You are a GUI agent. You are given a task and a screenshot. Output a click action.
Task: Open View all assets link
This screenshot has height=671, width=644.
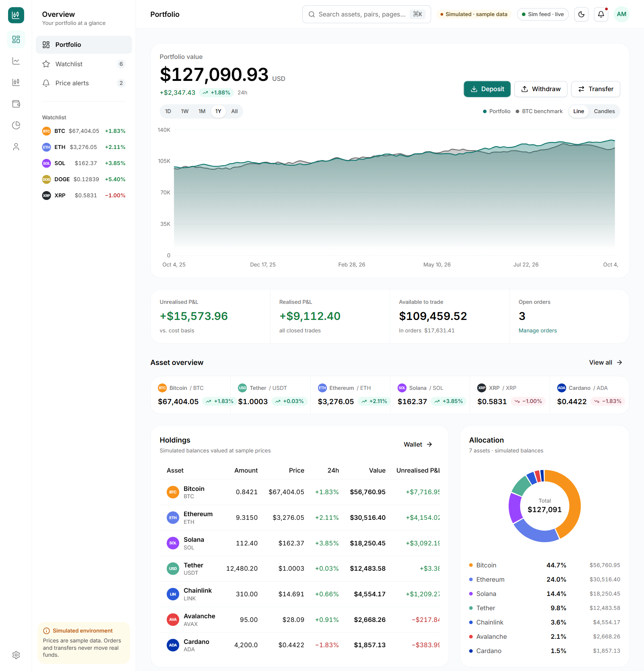point(606,362)
